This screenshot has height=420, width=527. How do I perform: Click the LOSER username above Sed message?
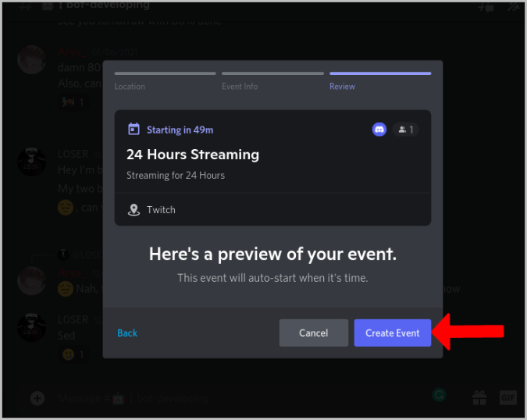(73, 319)
